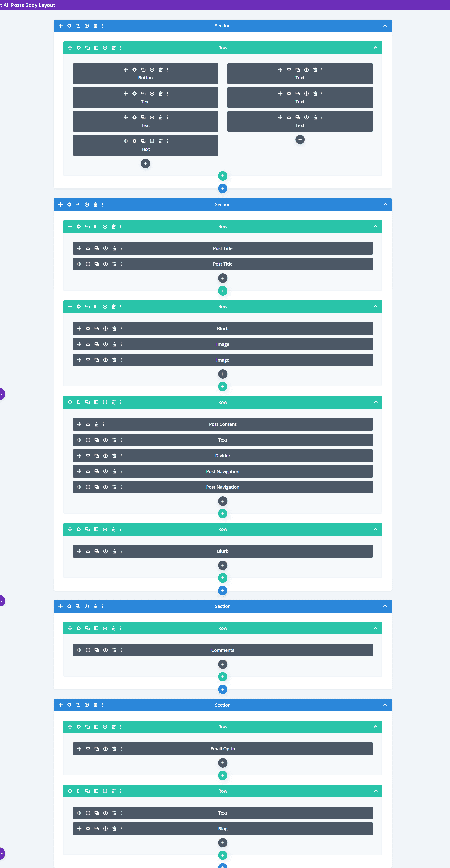Screen dimensions: 450x868
Task: Click the Post Content module label
Action: coord(223,424)
